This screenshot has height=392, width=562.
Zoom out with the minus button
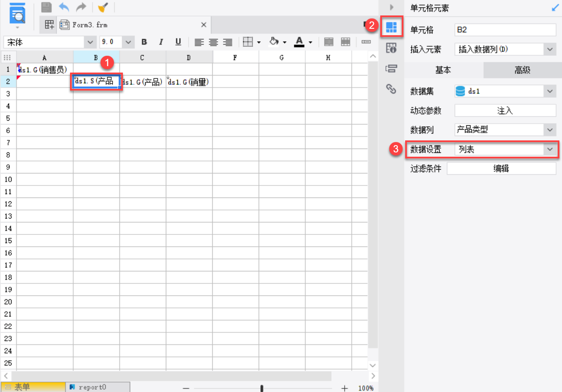coord(186,388)
